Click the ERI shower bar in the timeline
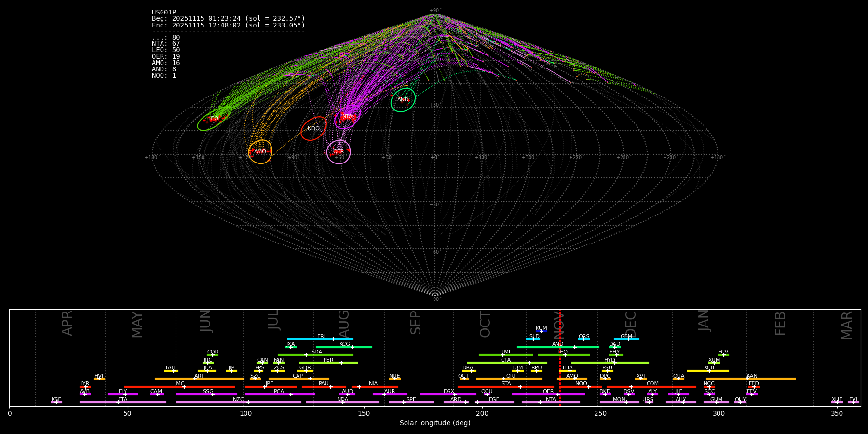868x434 pixels. click(x=320, y=339)
